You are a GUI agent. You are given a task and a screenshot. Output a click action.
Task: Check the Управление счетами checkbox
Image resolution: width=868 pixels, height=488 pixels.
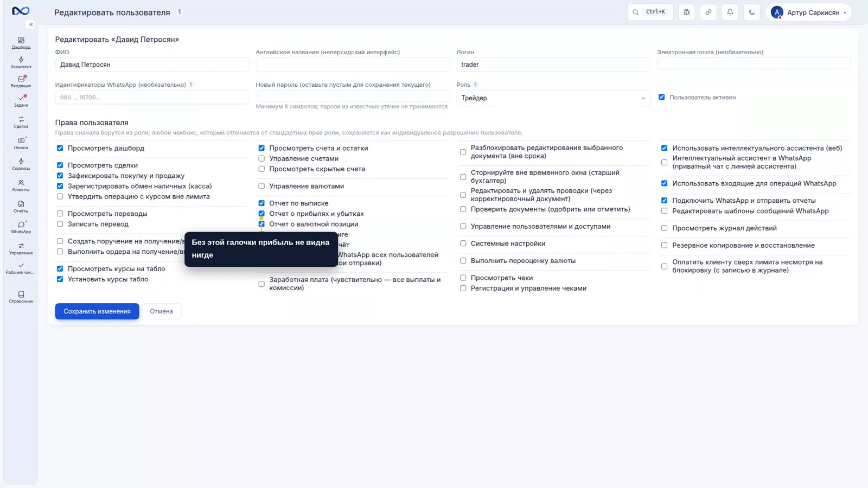click(x=261, y=158)
